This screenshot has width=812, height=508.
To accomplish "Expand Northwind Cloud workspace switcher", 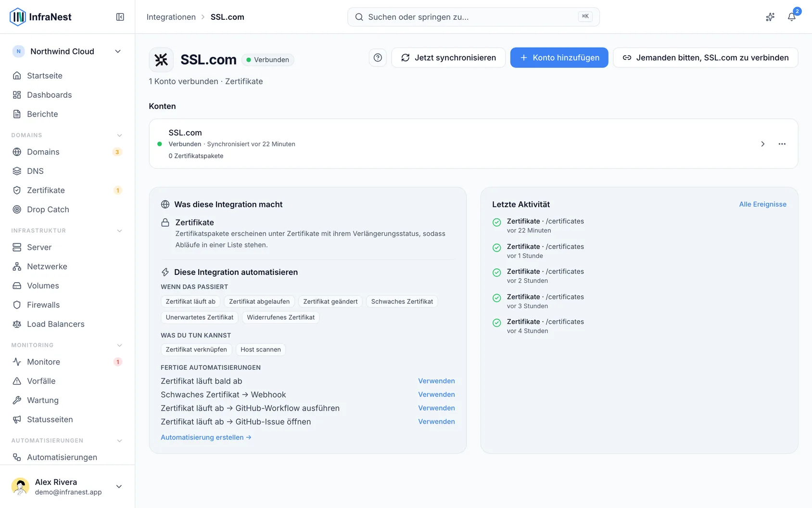I will tap(67, 52).
